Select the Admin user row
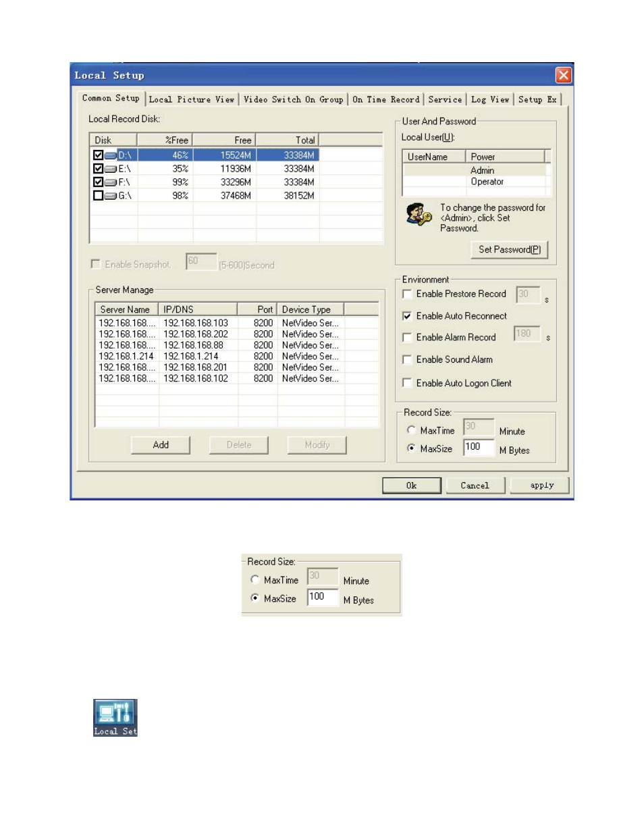 pos(477,170)
